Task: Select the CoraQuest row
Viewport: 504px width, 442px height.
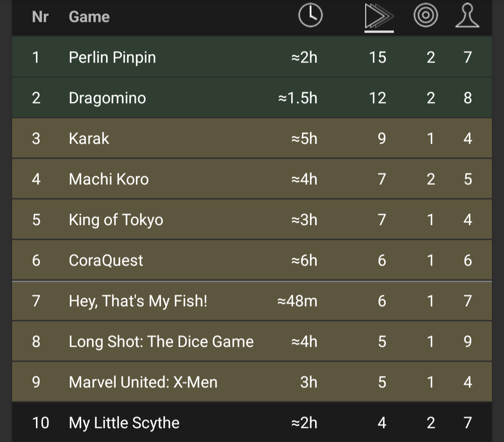Action: (x=252, y=260)
